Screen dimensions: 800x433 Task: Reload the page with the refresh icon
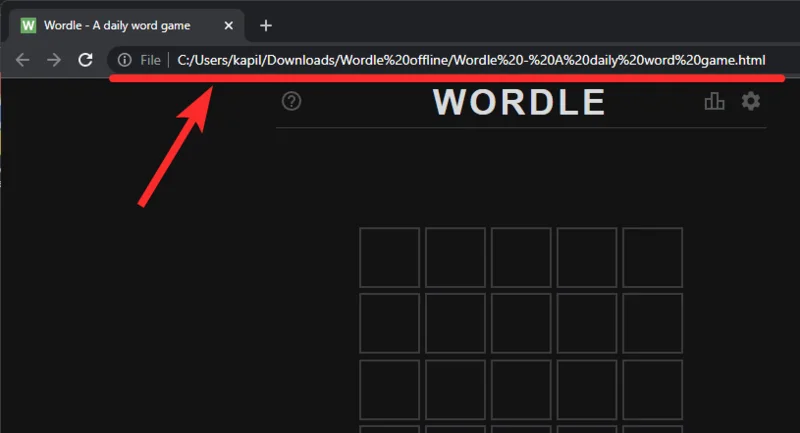click(x=85, y=60)
